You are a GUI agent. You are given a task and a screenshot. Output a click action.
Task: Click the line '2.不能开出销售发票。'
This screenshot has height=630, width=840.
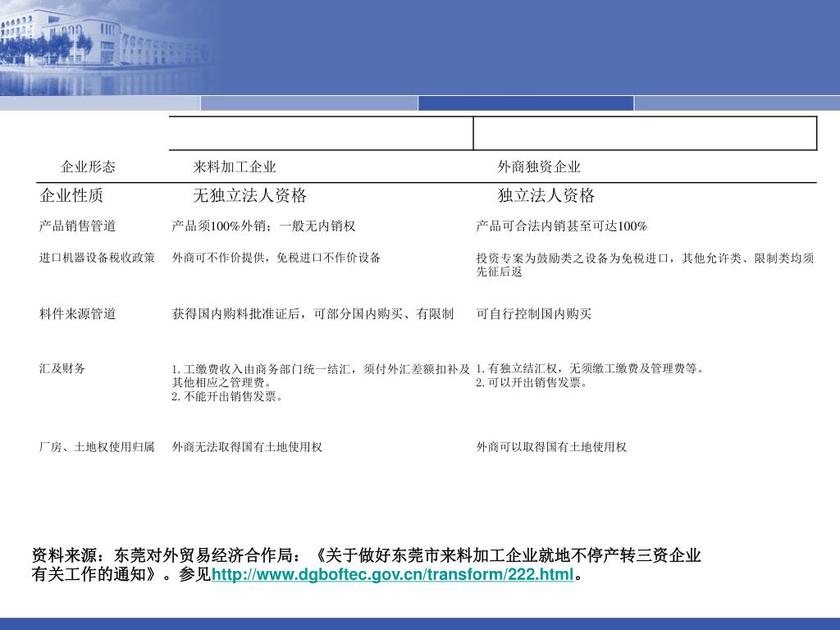click(228, 396)
